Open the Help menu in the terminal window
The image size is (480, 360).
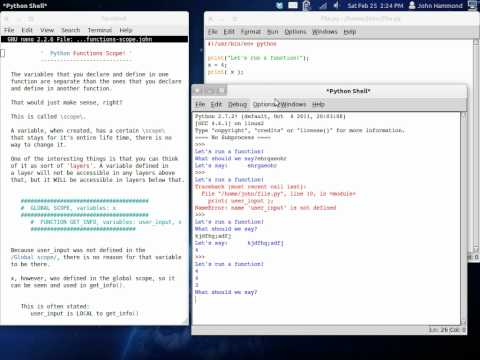point(126,30)
